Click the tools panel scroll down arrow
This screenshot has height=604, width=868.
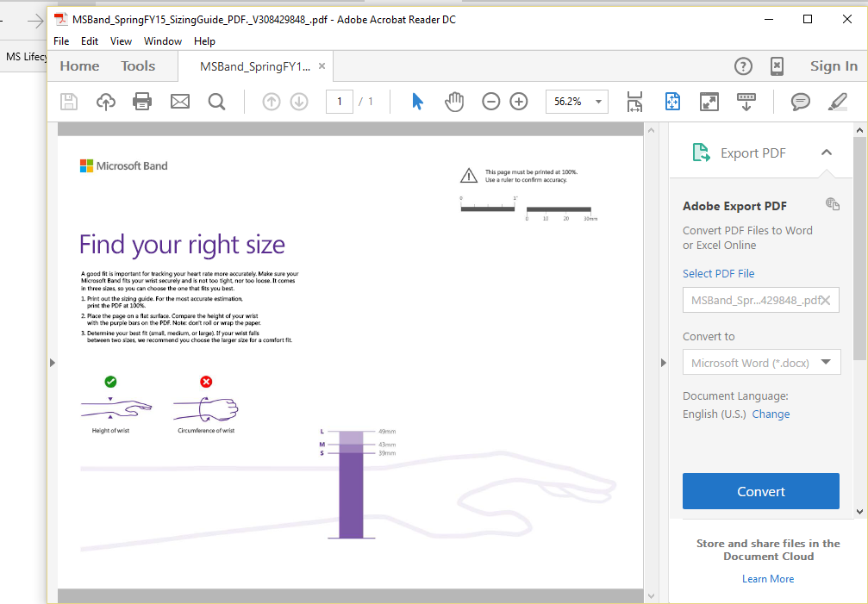[x=859, y=512]
